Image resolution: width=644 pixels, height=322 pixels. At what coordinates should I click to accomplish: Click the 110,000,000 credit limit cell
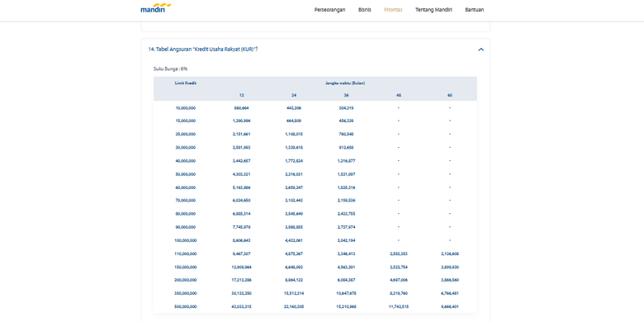click(x=186, y=253)
